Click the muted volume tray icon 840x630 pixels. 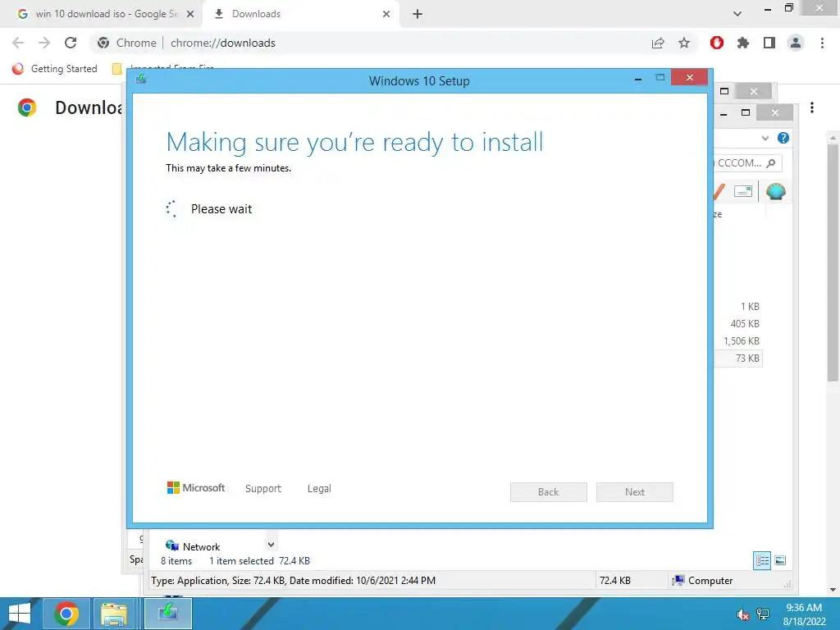(742, 614)
